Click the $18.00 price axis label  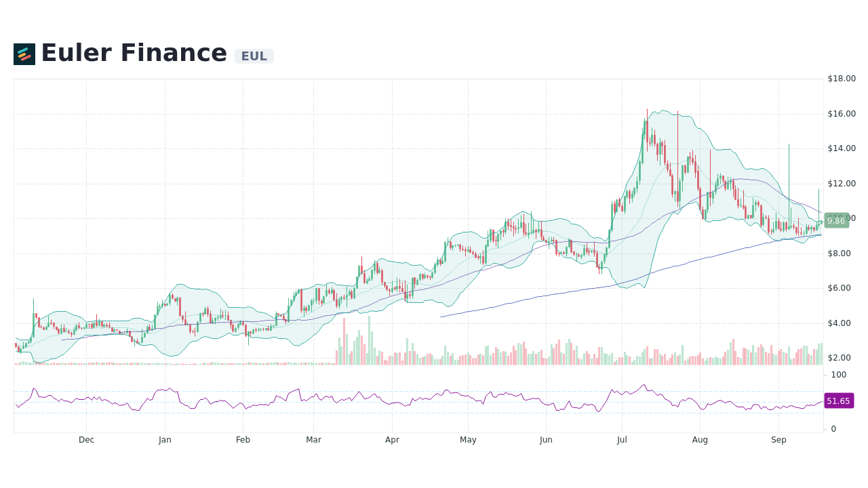coord(841,79)
